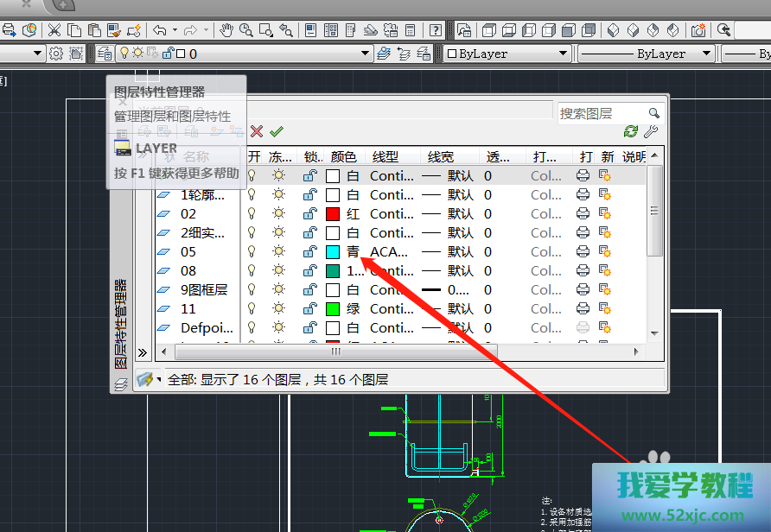This screenshot has height=532, width=771.
Task: Click the Pan hand tool in toolbar
Action: (x=226, y=30)
